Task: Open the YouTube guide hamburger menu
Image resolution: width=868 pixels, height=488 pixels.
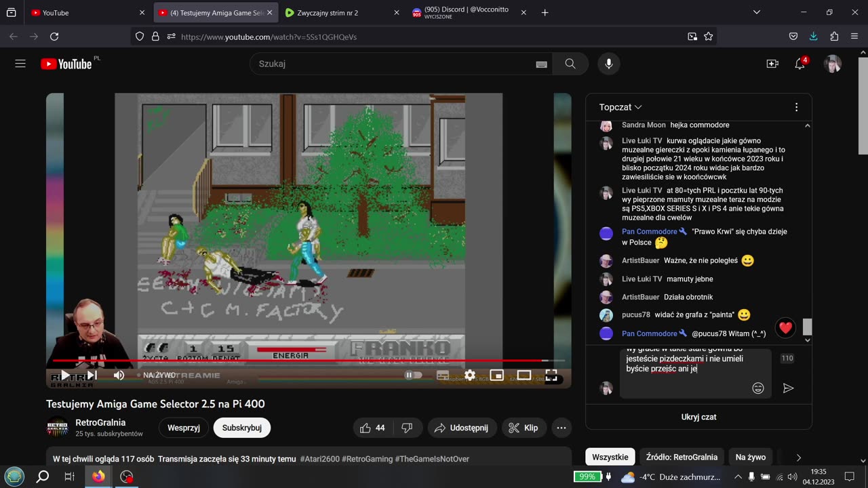Action: click(x=20, y=64)
